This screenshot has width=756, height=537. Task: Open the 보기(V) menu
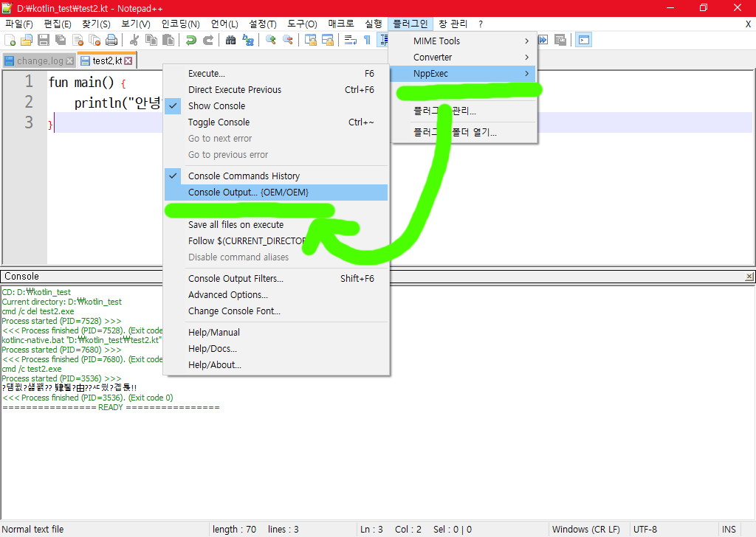[136, 24]
